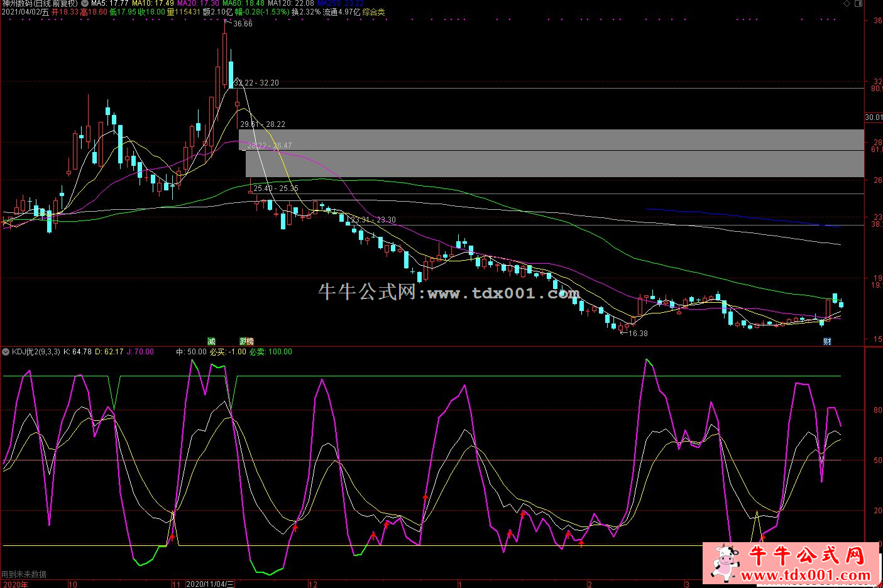This screenshot has width=883, height=588.
Task: Click the 16.38 low price label
Action: click(638, 334)
